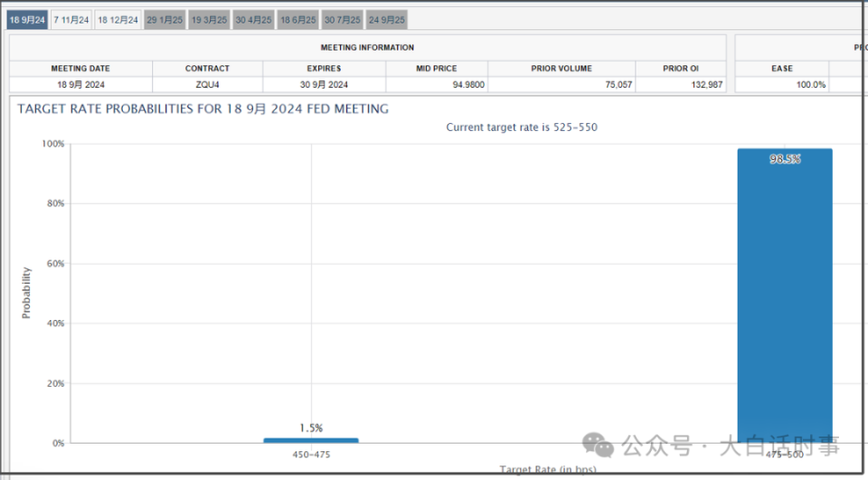Switch to the 19 3月25 tab
Image resolution: width=868 pixels, height=480 pixels.
click(x=209, y=20)
